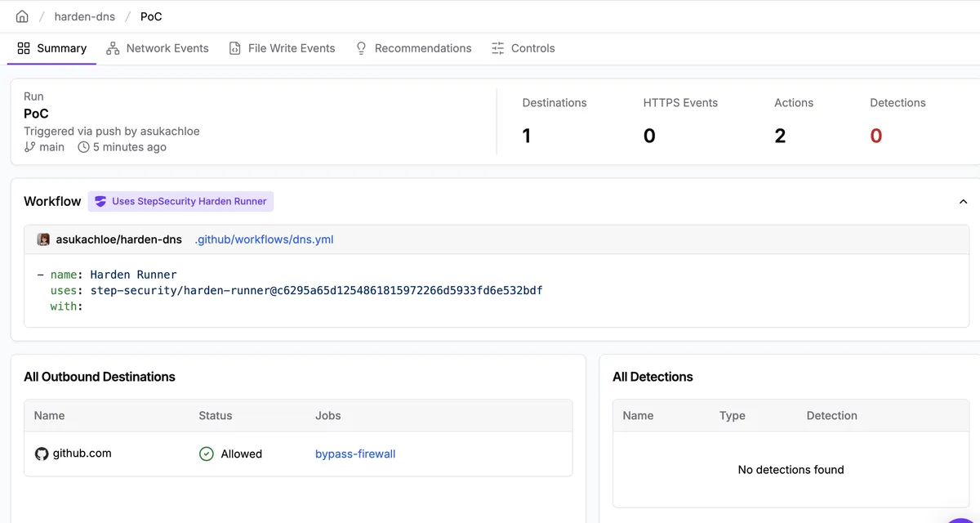
Task: Open the bypass-firewall job link
Action: (355, 454)
